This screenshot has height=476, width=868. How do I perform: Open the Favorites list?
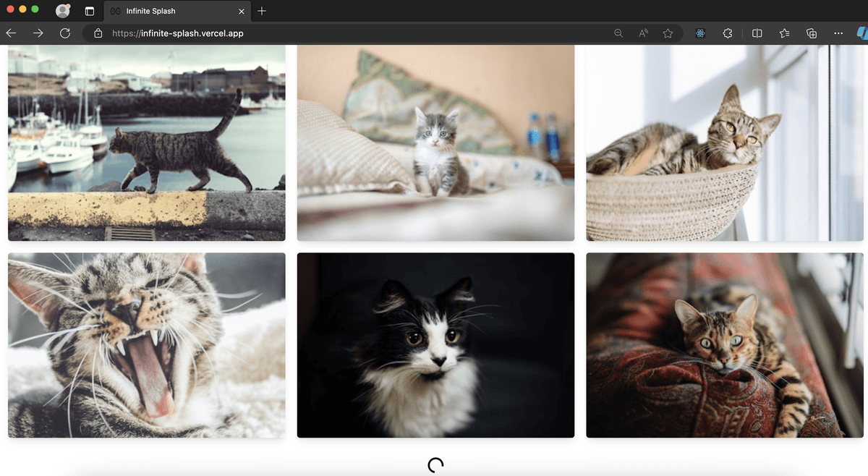click(x=785, y=33)
